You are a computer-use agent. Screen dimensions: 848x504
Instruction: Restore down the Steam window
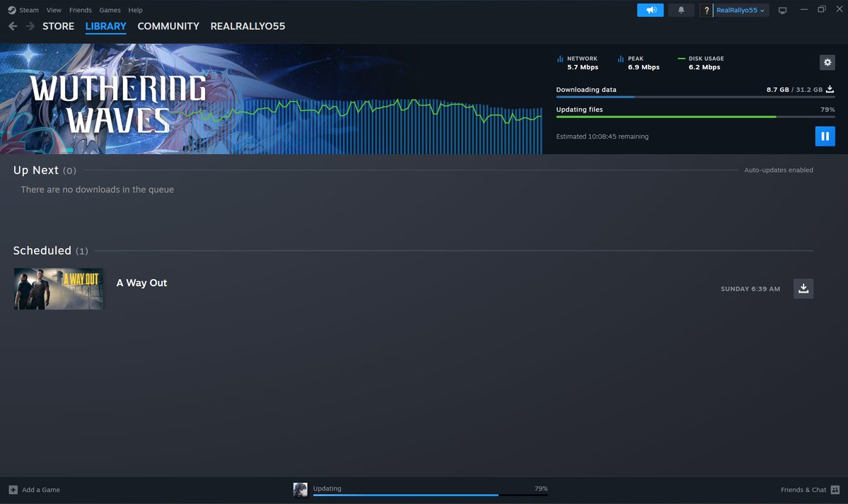point(822,9)
